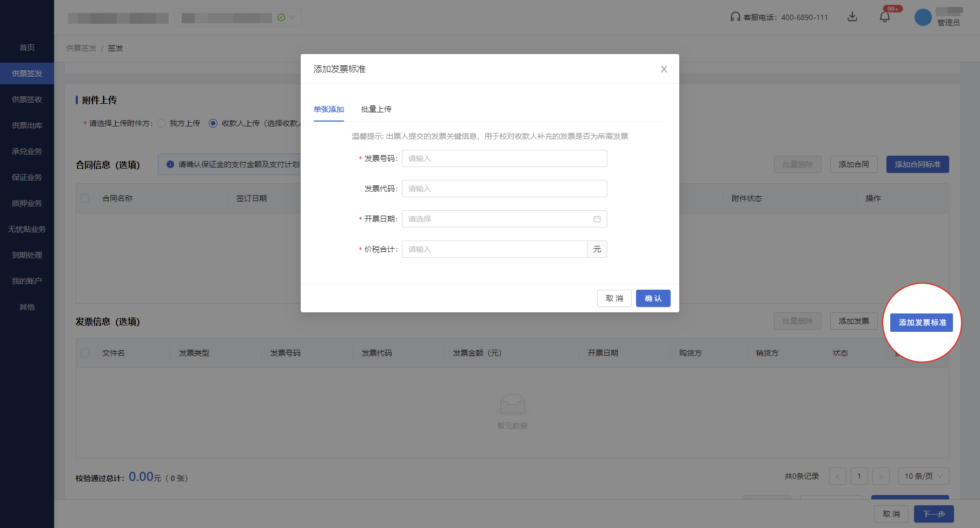Click the 确认 confirm button
Viewport: 980px width, 528px height.
[x=653, y=298]
